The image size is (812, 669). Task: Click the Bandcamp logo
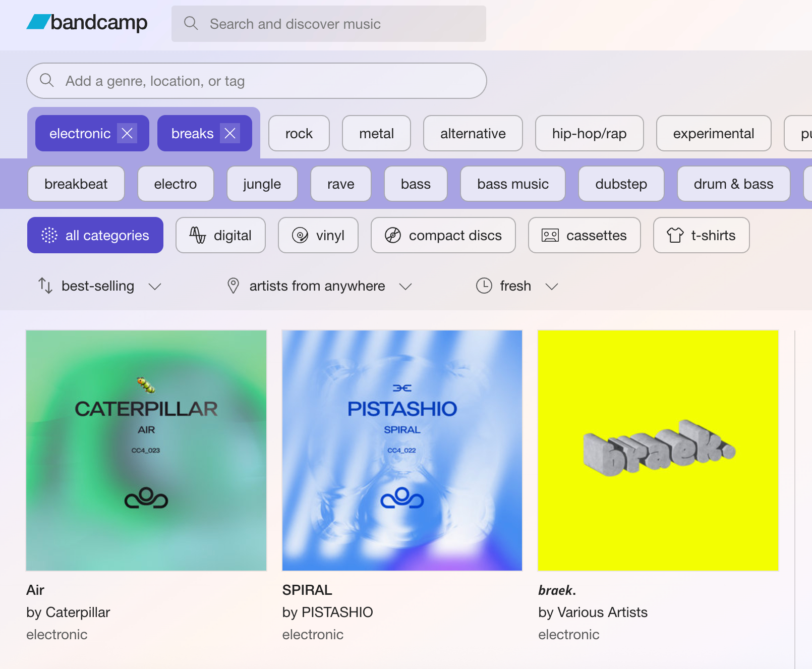[x=87, y=23]
